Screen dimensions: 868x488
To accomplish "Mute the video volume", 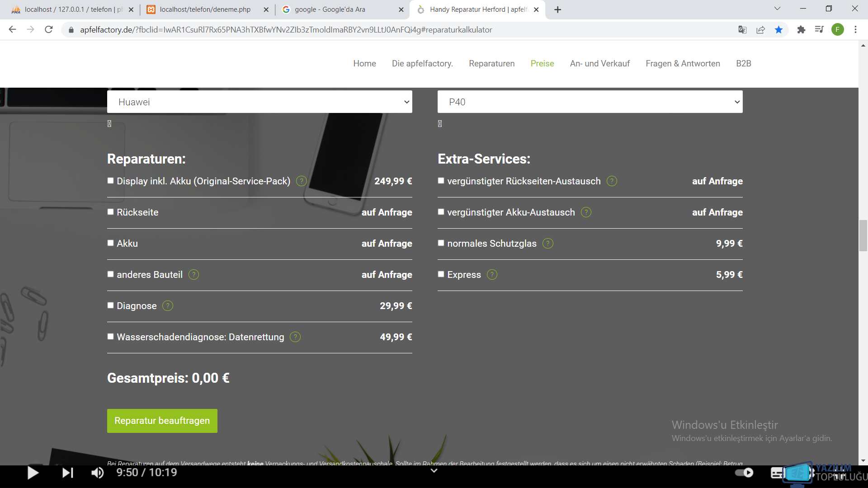I will coord(97,473).
